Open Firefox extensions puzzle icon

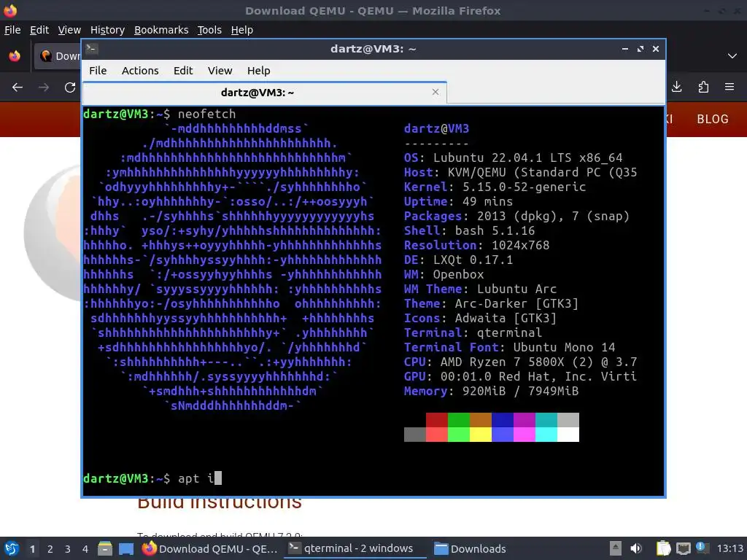click(703, 87)
